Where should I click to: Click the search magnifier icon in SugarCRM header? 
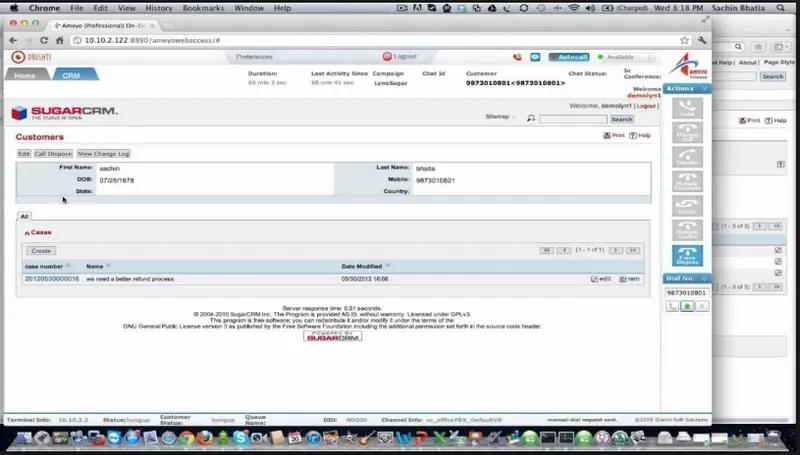[531, 118]
